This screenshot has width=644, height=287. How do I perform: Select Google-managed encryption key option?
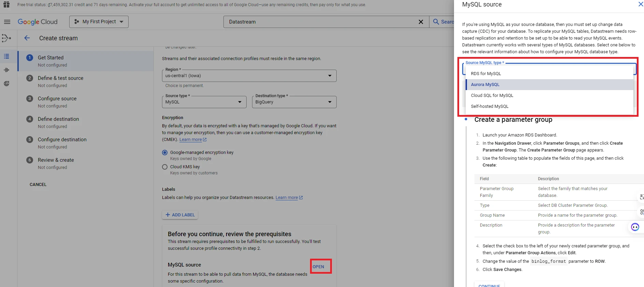[x=165, y=153]
